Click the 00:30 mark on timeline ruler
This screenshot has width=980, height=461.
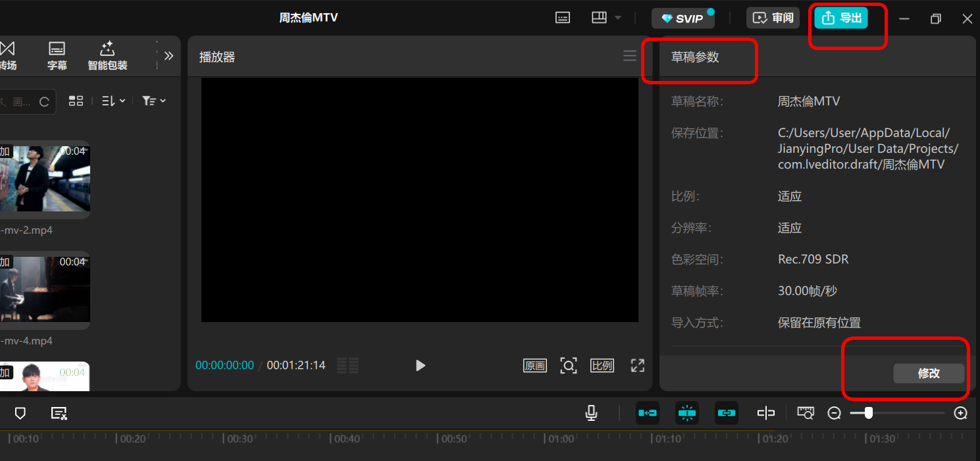pyautogui.click(x=242, y=439)
